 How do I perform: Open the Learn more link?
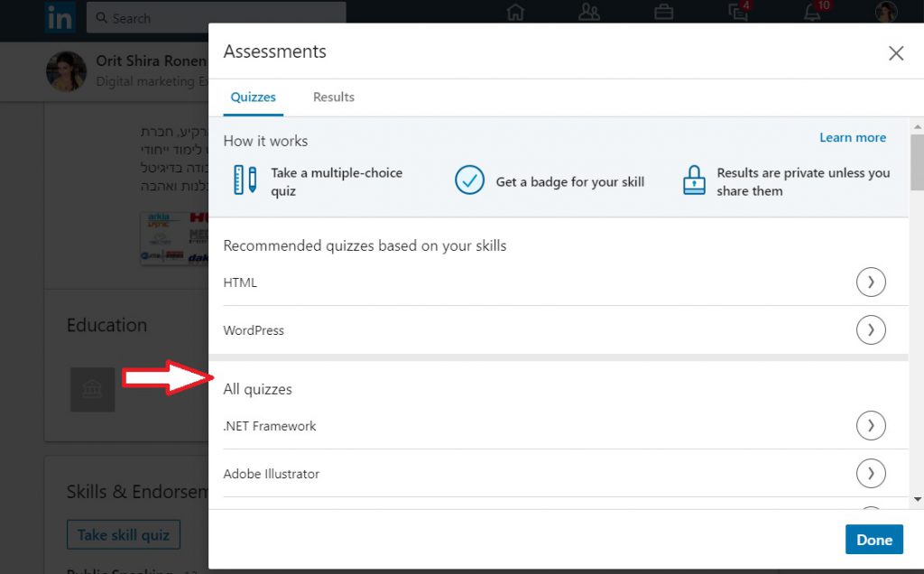pyautogui.click(x=853, y=137)
